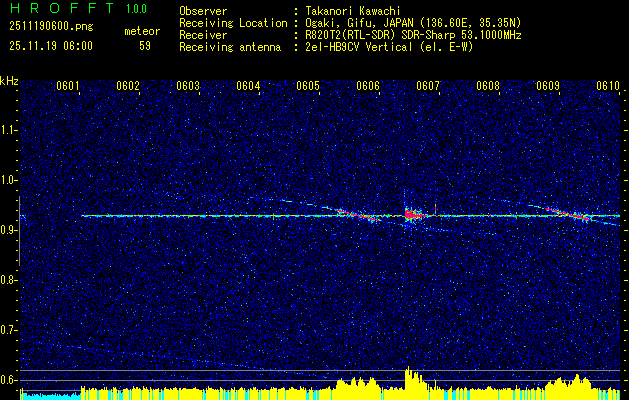Click the version number 1.0.0
Image resolution: width=629 pixels, height=400 pixels.
[x=136, y=9]
